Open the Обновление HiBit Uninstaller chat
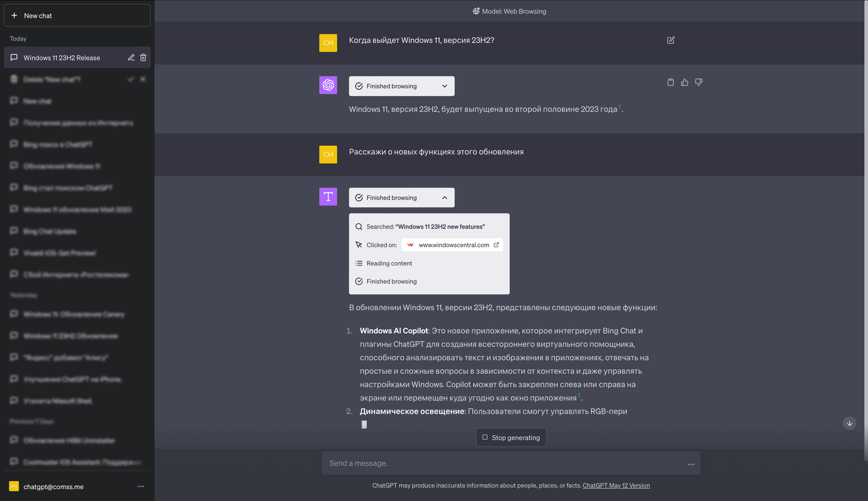The width and height of the screenshot is (868, 501). coord(78,440)
